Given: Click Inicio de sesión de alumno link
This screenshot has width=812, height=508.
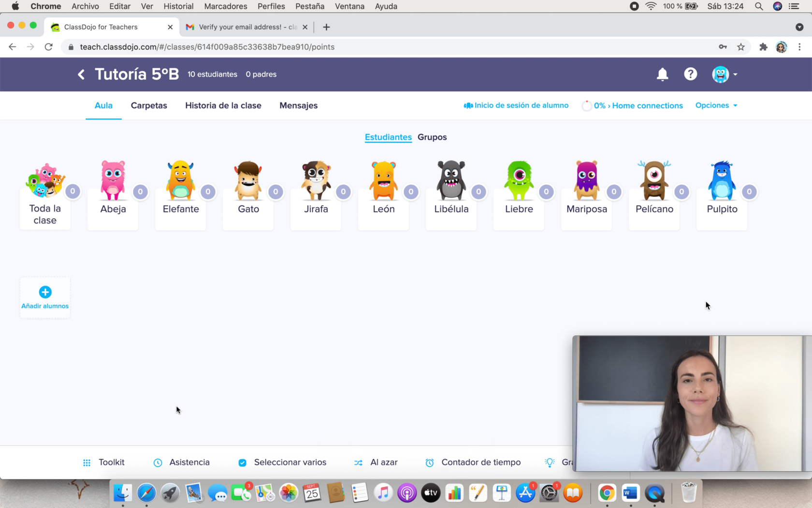Looking at the screenshot, I should (516, 105).
